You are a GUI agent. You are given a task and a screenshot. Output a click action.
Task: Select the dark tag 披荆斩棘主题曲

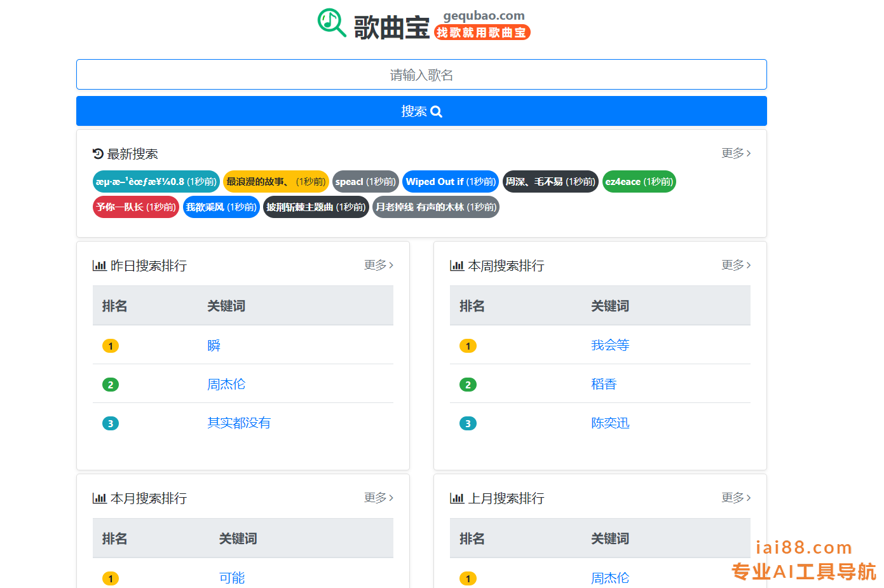[316, 207]
